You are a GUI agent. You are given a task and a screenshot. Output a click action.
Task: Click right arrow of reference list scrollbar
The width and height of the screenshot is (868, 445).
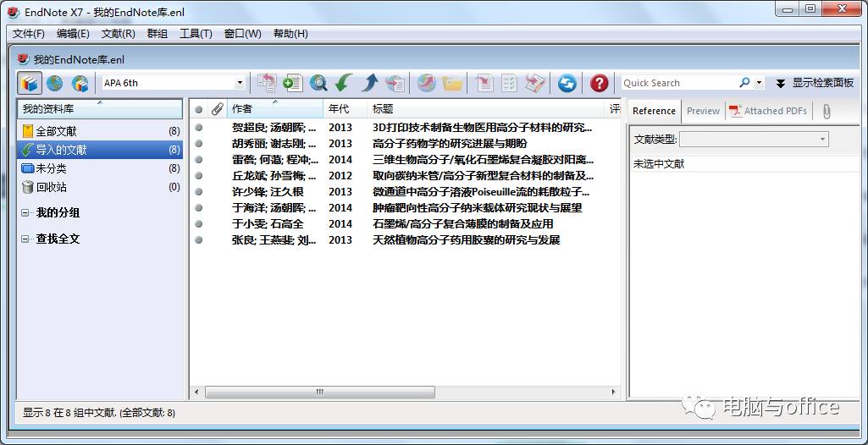613,392
